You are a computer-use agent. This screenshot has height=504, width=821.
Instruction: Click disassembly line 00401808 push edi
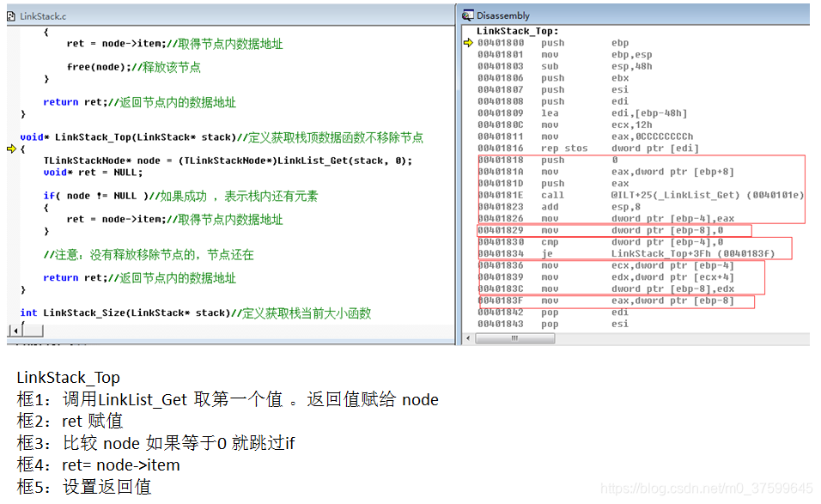(x=553, y=101)
